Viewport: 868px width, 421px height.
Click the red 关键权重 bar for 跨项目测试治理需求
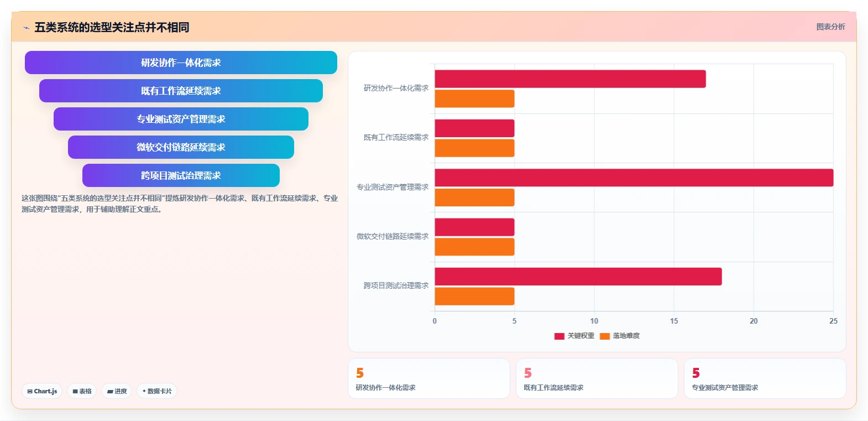click(578, 277)
